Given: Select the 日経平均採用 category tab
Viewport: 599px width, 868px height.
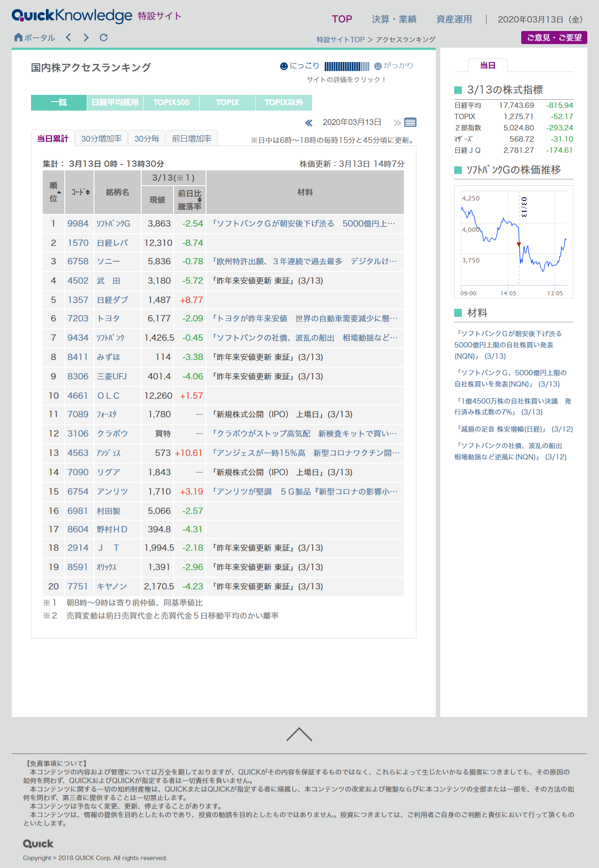Looking at the screenshot, I should pyautogui.click(x=115, y=102).
